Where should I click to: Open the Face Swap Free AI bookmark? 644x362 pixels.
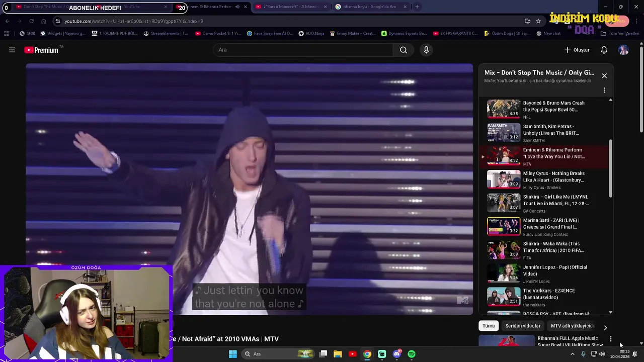[x=269, y=33]
